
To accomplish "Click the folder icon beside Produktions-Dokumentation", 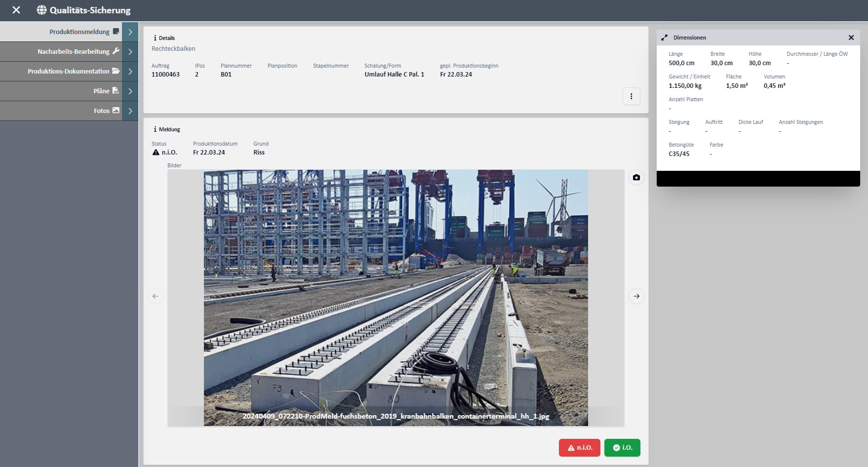I will pos(116,71).
